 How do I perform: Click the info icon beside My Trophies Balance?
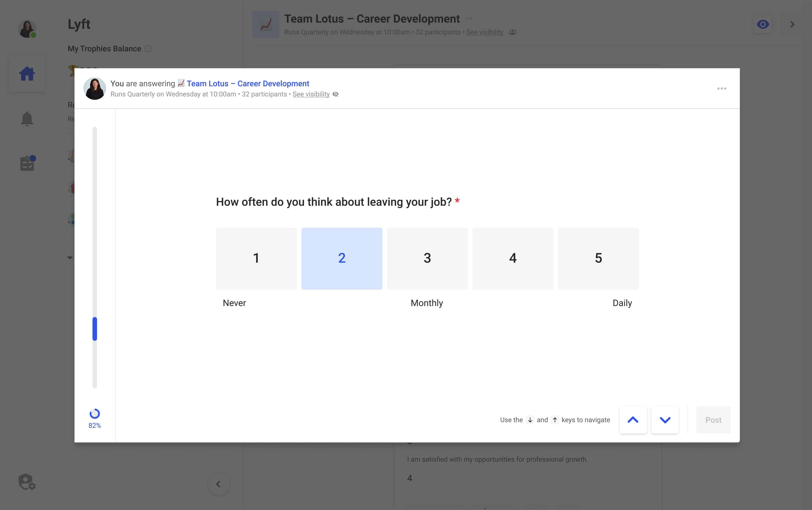pyautogui.click(x=148, y=48)
